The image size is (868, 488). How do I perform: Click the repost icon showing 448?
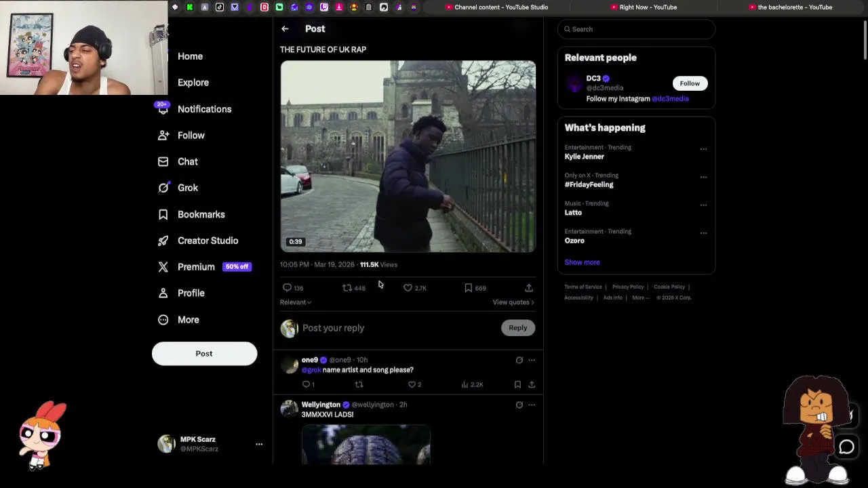point(347,288)
